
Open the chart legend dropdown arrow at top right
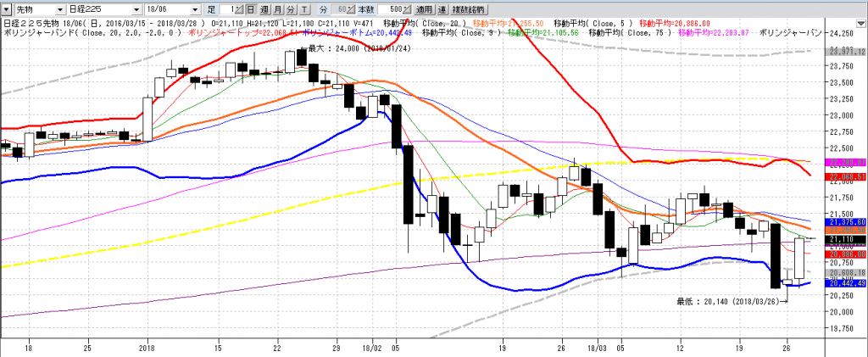(860, 21)
